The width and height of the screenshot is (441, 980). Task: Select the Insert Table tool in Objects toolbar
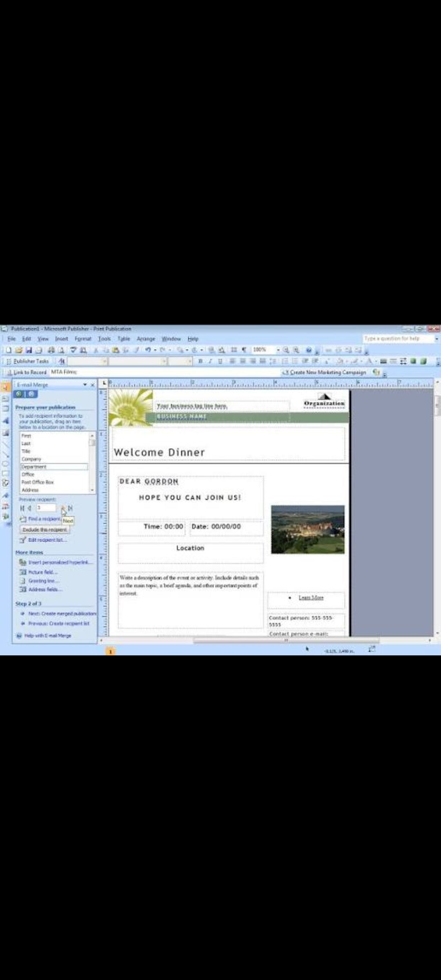(6, 409)
